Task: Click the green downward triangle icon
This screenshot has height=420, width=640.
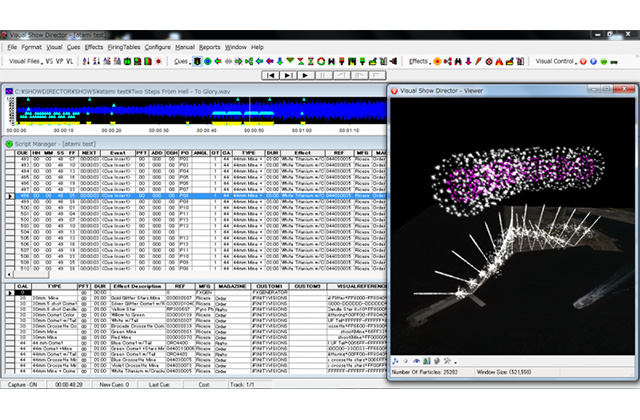Action: pos(290,61)
